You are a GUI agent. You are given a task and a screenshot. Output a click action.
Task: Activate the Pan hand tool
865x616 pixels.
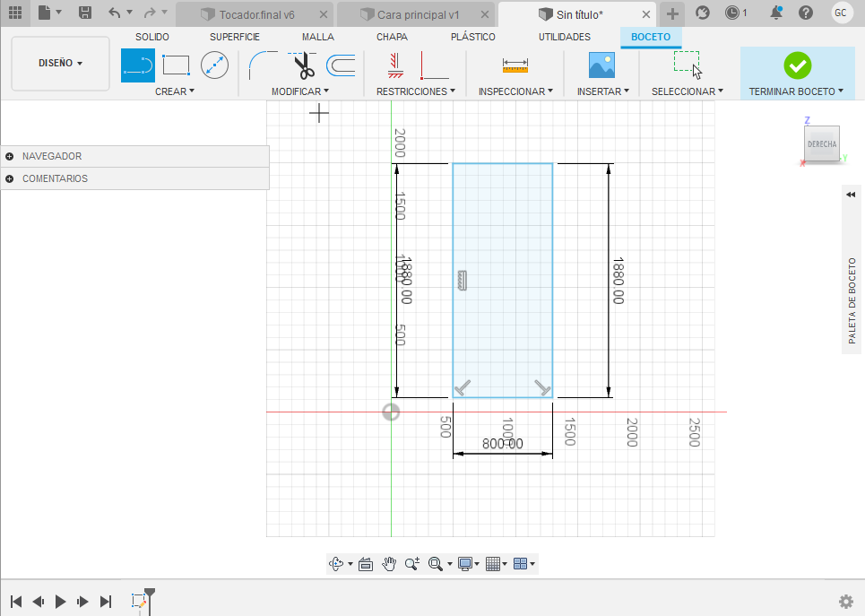point(389,564)
